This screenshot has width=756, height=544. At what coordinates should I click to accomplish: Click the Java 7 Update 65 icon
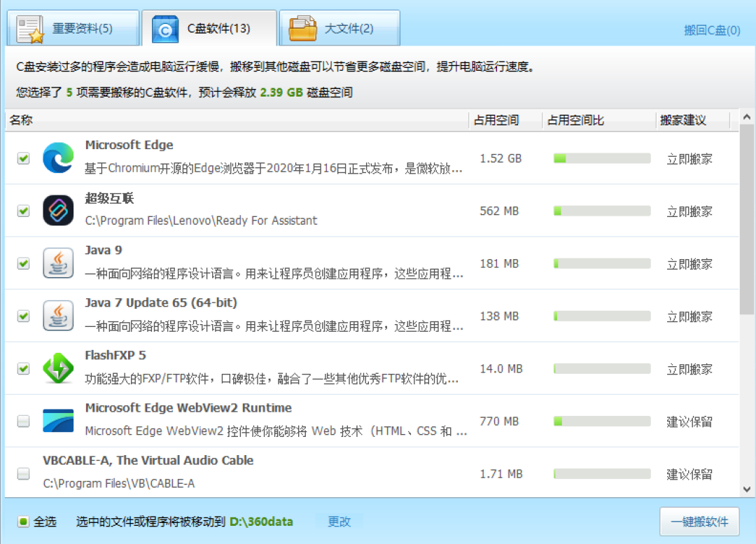pyautogui.click(x=58, y=315)
